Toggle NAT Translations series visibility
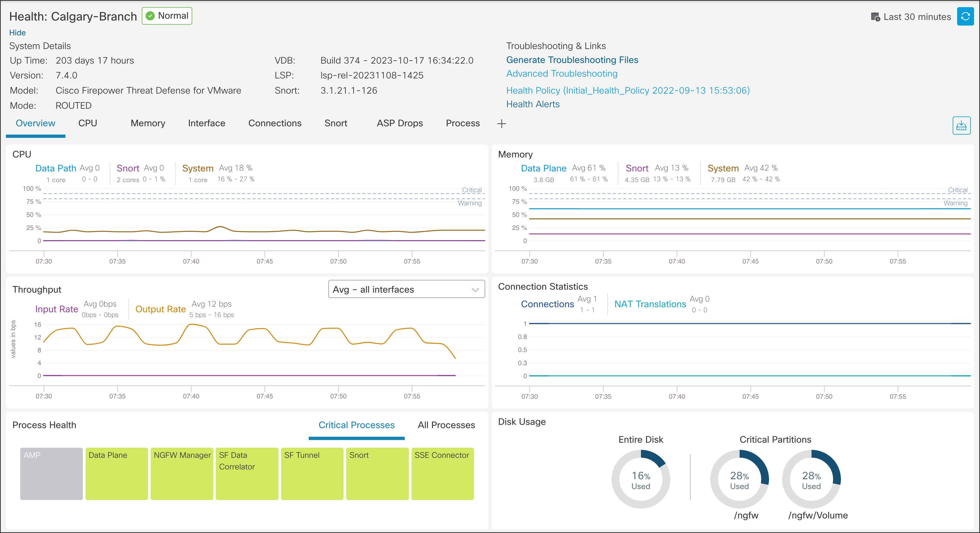 [650, 304]
